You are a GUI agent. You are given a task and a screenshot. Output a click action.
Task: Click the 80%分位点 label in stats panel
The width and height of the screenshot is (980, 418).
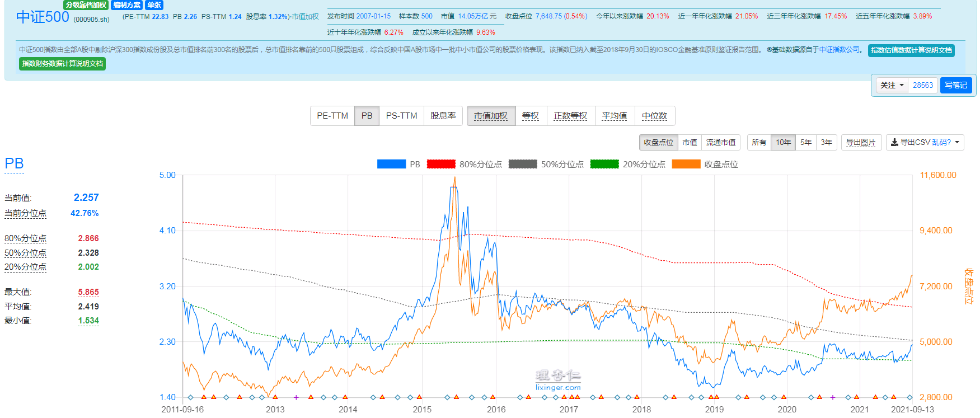coord(25,238)
